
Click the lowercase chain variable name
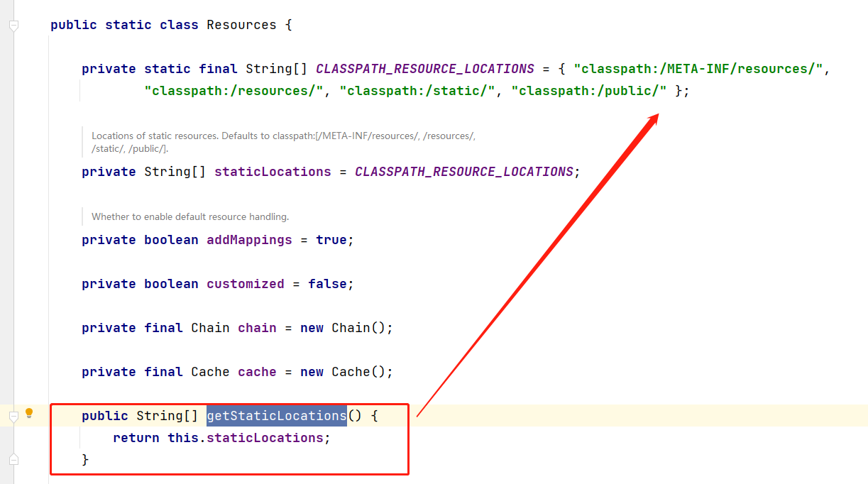pyautogui.click(x=257, y=328)
